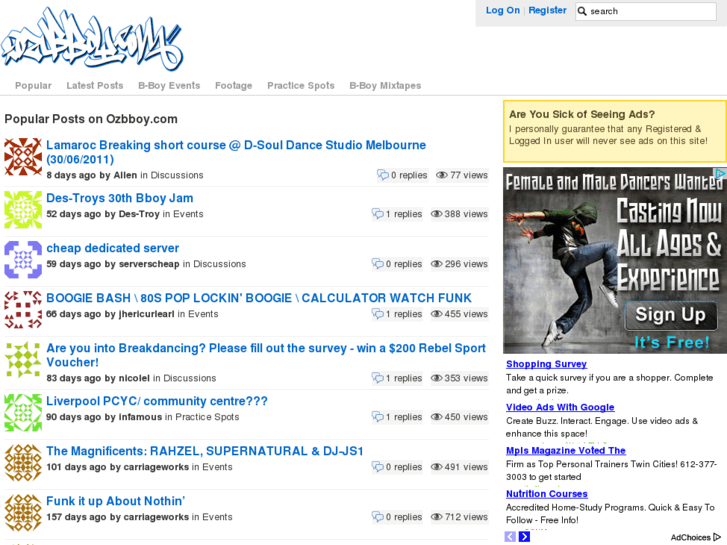Click author Allen on Lamaroc post
This screenshot has height=545, width=727.
click(x=125, y=175)
